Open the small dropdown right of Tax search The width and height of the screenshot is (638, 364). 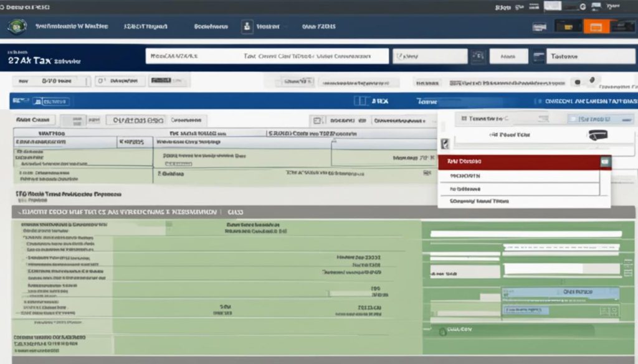point(430,57)
